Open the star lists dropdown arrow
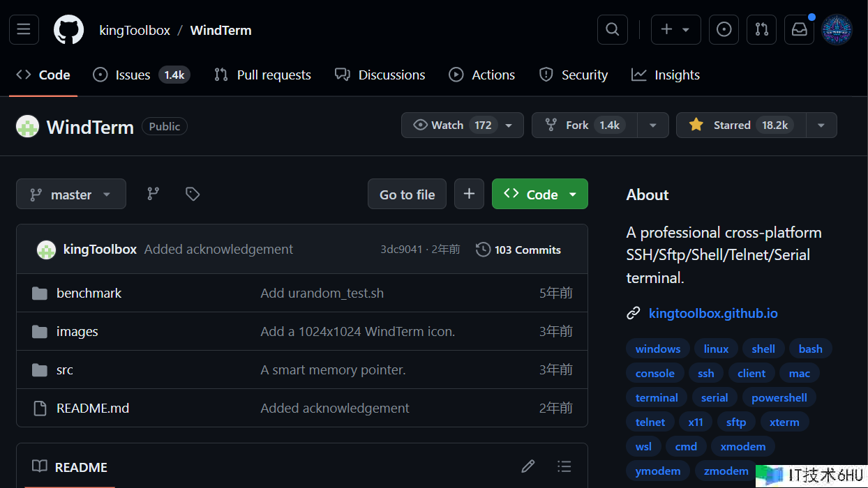 coord(821,125)
